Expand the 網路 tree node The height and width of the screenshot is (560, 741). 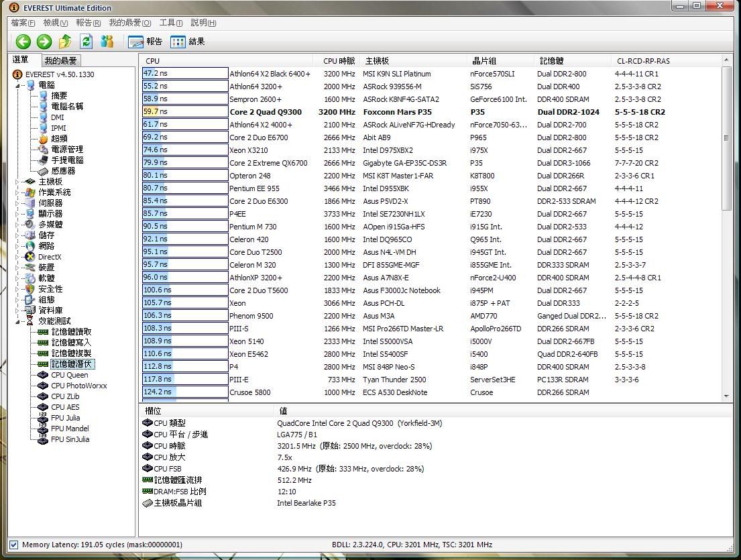pos(17,246)
